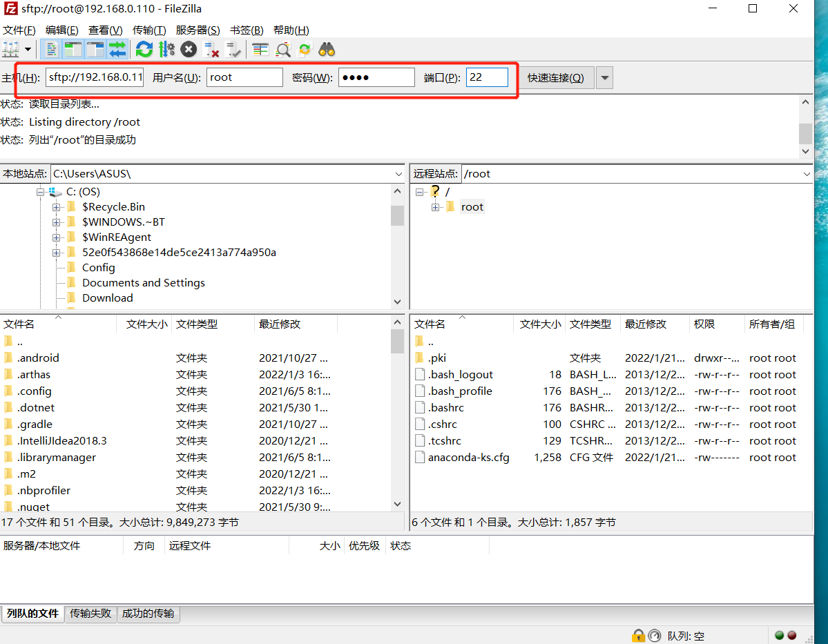The width and height of the screenshot is (828, 644).
Task: Switch to the 成功的传输 tab
Action: pyautogui.click(x=148, y=614)
